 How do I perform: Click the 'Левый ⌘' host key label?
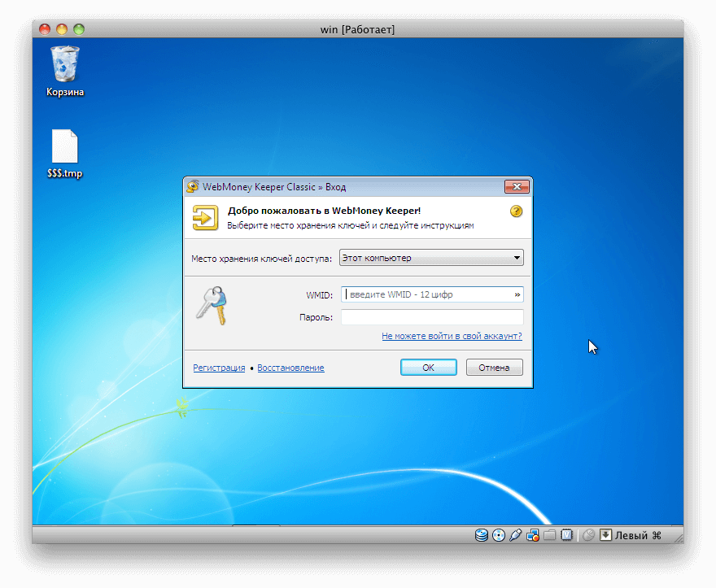point(638,535)
